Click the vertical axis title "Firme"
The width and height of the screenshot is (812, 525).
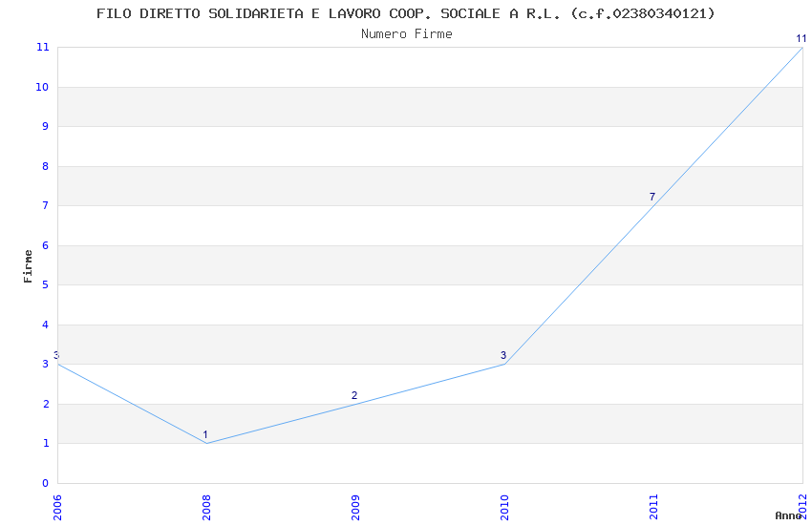click(28, 266)
